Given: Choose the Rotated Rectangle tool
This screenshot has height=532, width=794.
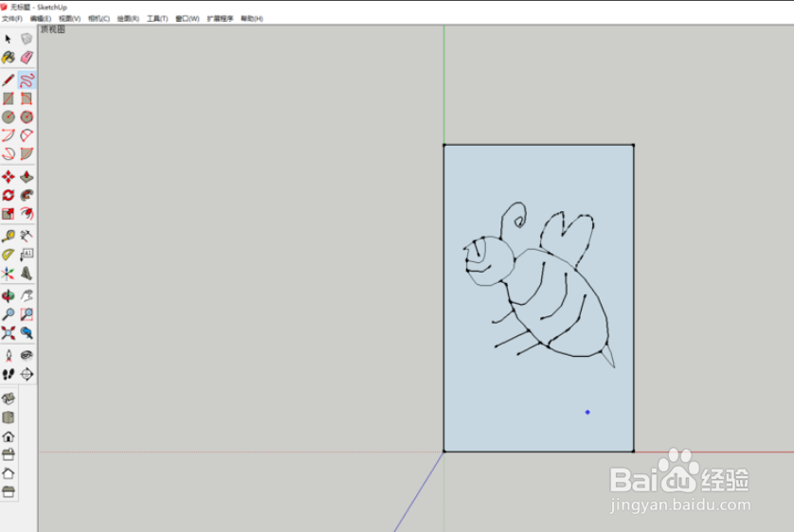Looking at the screenshot, I should (27, 98).
